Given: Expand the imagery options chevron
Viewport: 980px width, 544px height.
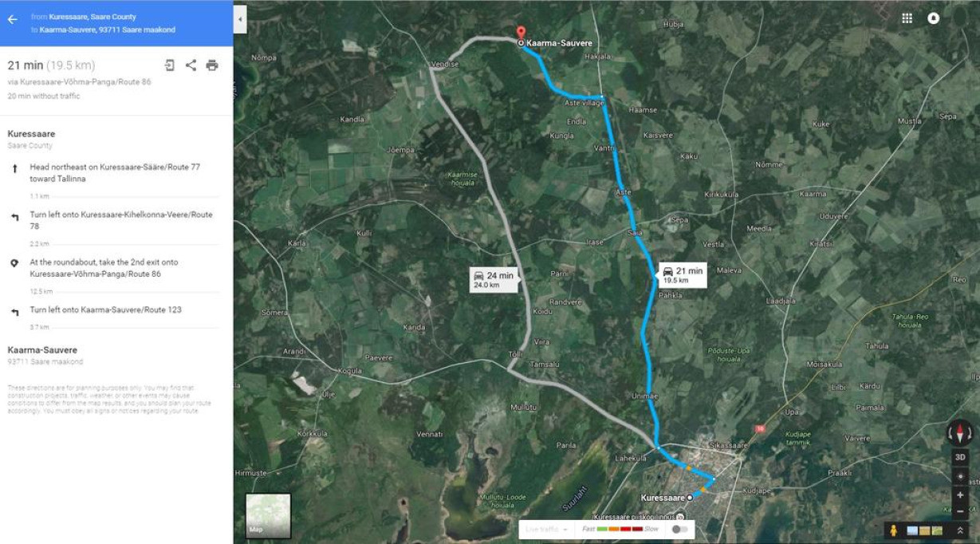Looking at the screenshot, I should click(960, 530).
